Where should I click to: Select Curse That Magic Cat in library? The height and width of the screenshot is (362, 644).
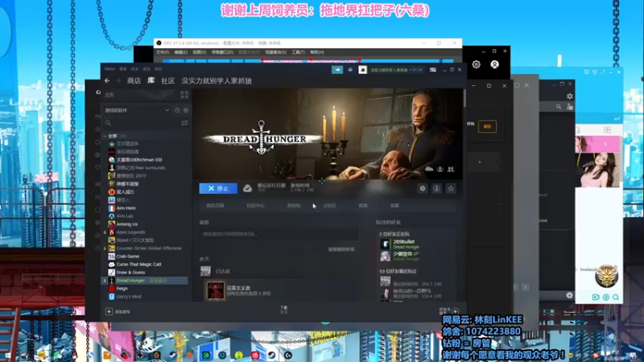(138, 265)
